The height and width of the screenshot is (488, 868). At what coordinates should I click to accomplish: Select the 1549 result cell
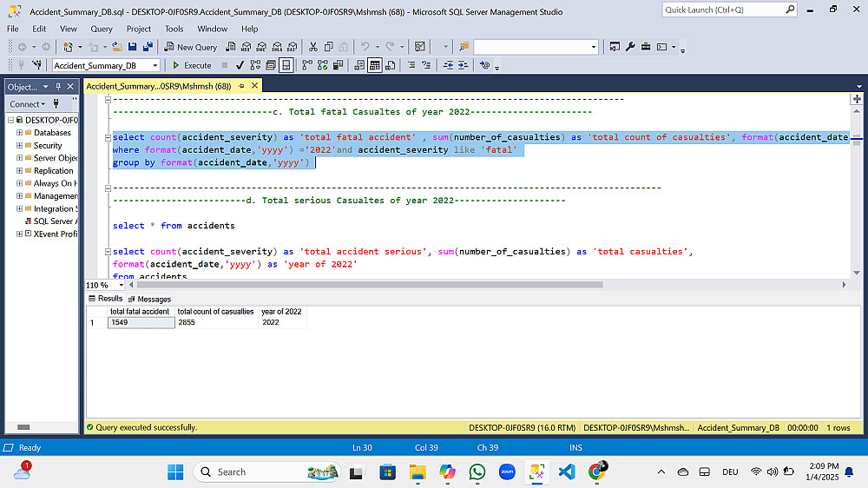tap(141, 322)
